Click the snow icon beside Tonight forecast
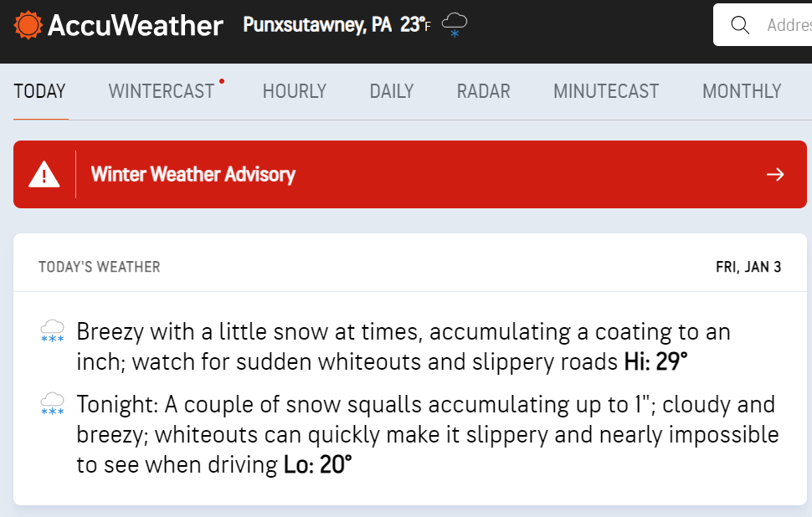This screenshot has height=517, width=812. (x=52, y=404)
